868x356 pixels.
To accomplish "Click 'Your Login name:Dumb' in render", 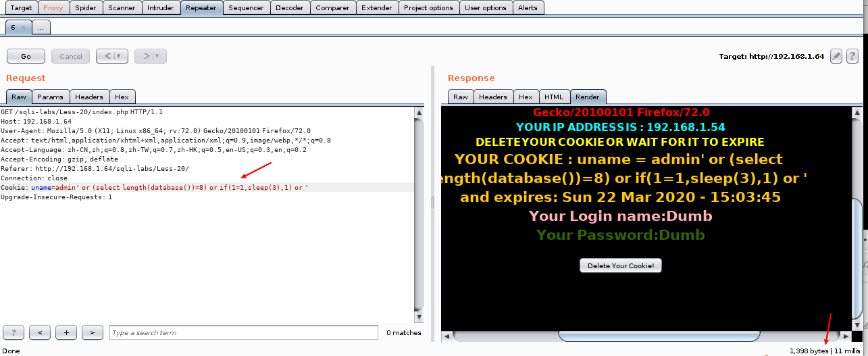I will [x=620, y=216].
